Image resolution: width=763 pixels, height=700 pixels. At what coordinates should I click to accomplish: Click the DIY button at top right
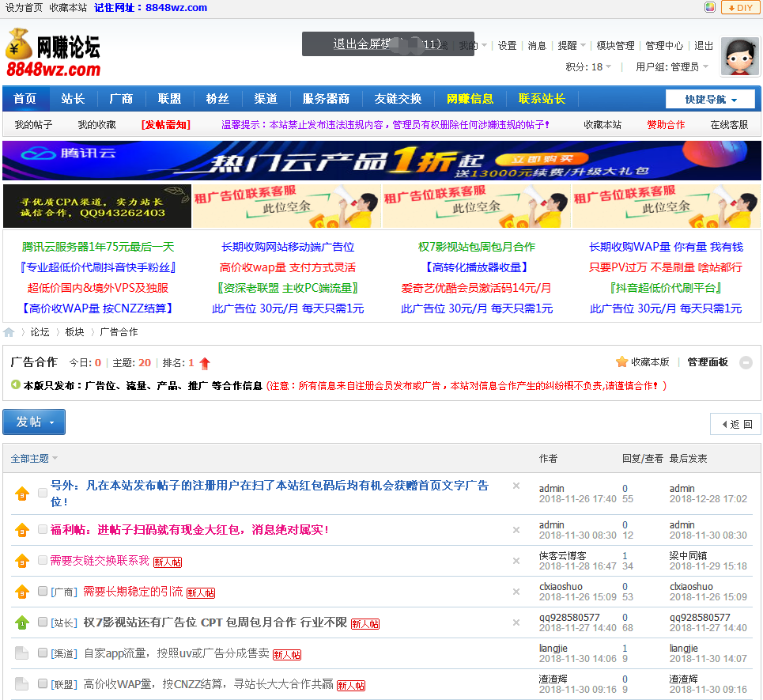pos(739,8)
